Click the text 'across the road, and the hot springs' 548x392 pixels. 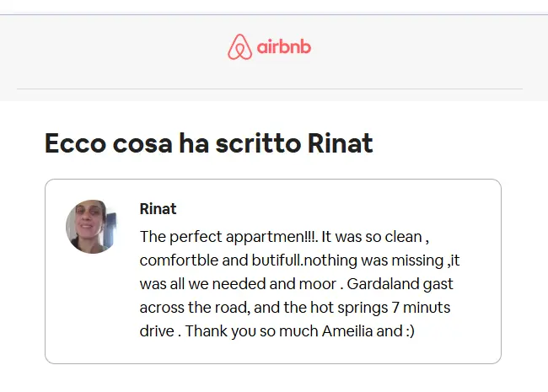[264, 308]
